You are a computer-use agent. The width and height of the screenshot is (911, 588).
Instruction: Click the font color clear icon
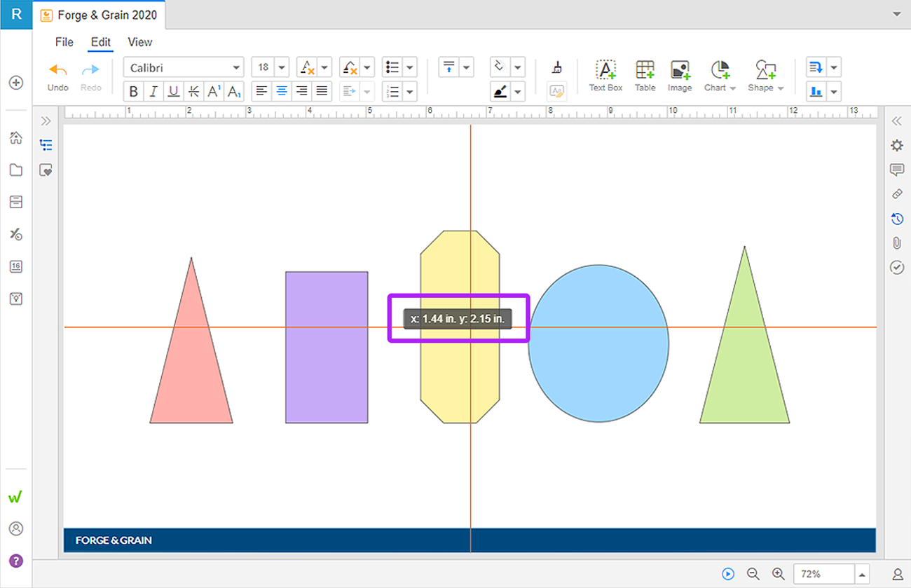coord(307,68)
